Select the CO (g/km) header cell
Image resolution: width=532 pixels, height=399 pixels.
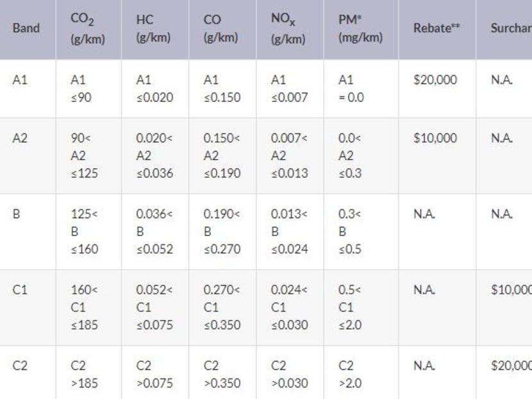pyautogui.click(x=220, y=28)
